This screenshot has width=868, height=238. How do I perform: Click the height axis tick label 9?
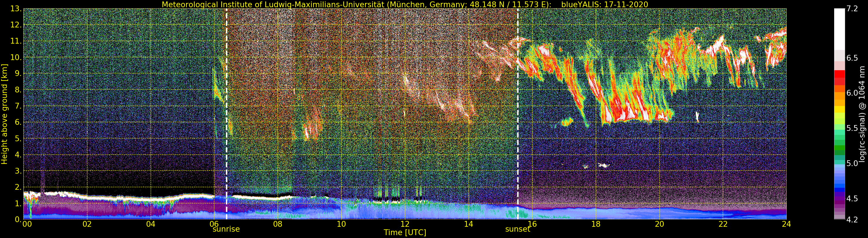click(x=19, y=73)
